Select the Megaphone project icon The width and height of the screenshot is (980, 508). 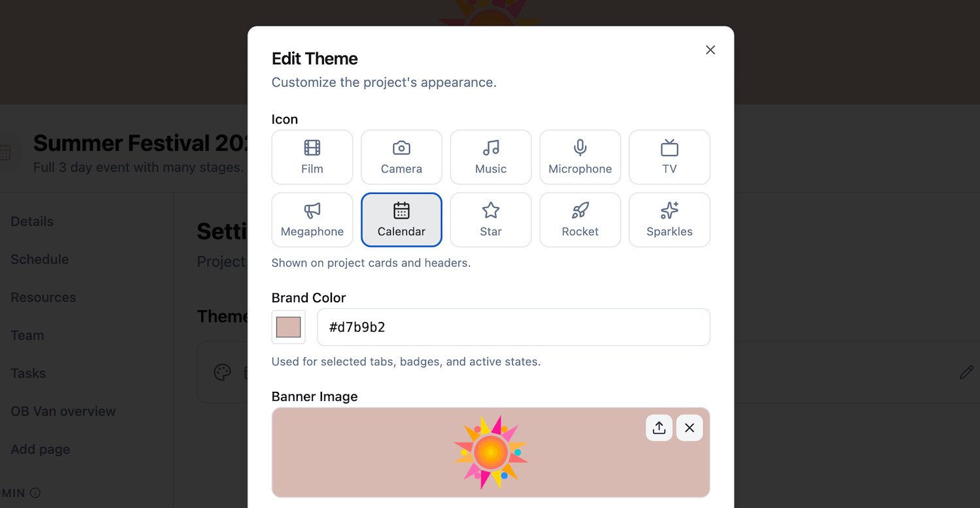(312, 219)
